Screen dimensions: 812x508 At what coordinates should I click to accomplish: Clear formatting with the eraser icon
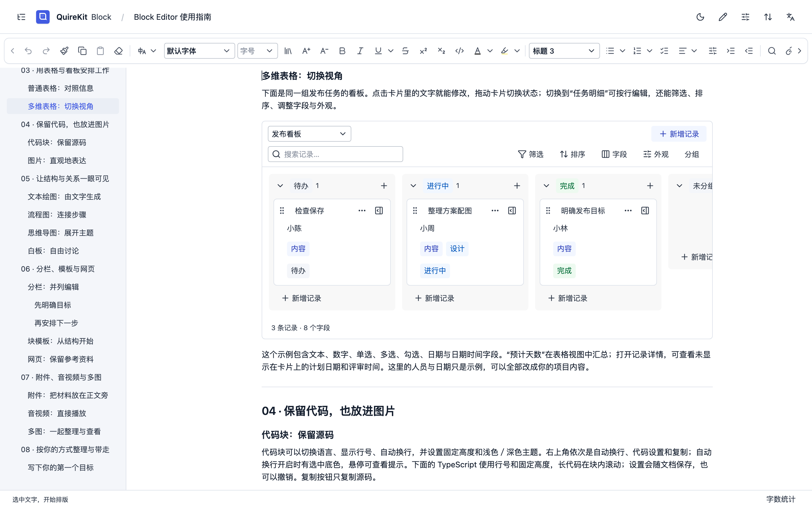(118, 51)
